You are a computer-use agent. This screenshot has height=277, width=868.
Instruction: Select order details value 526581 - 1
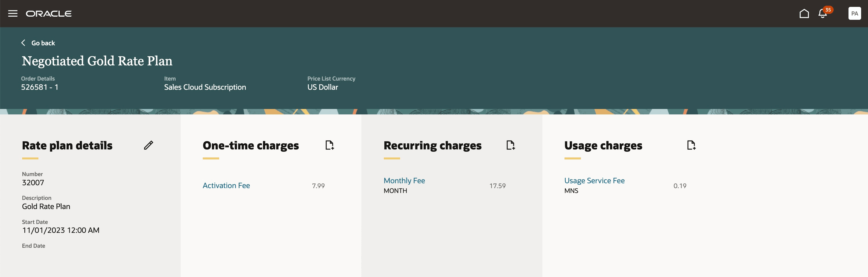40,87
